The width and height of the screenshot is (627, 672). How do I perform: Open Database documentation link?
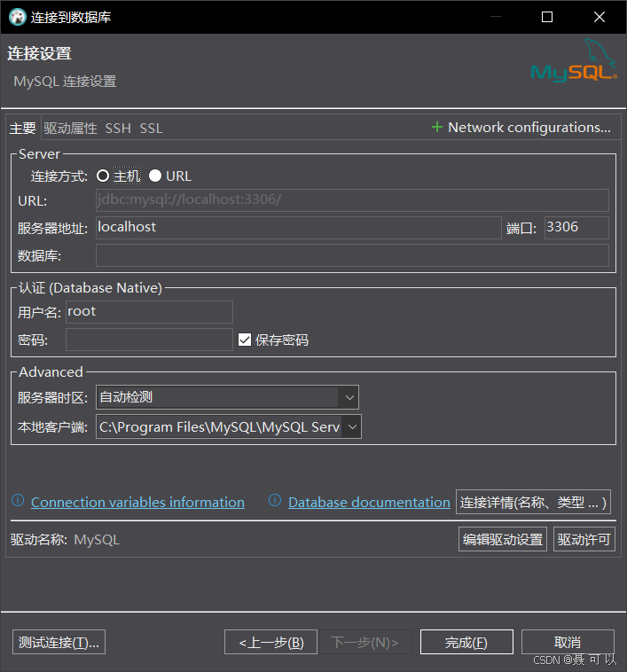[369, 502]
